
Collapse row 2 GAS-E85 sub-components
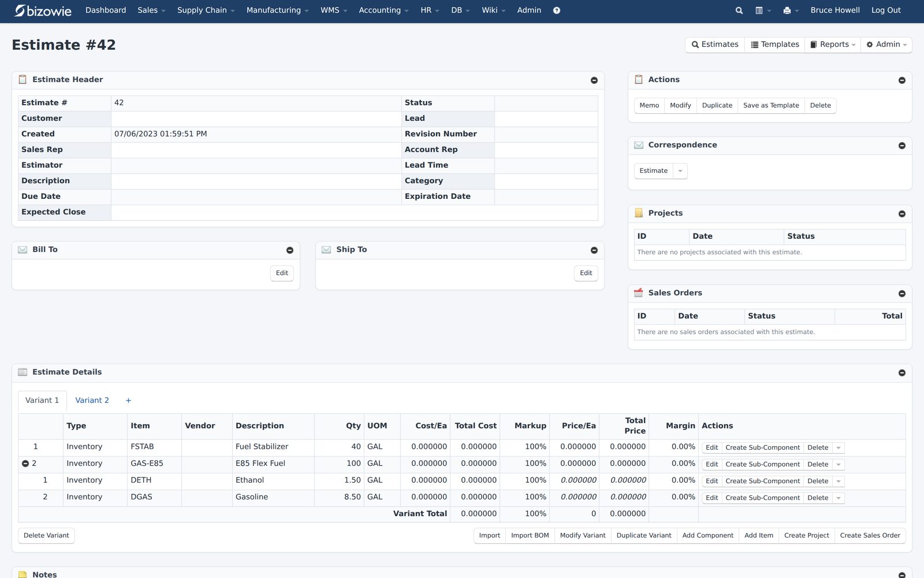click(25, 464)
